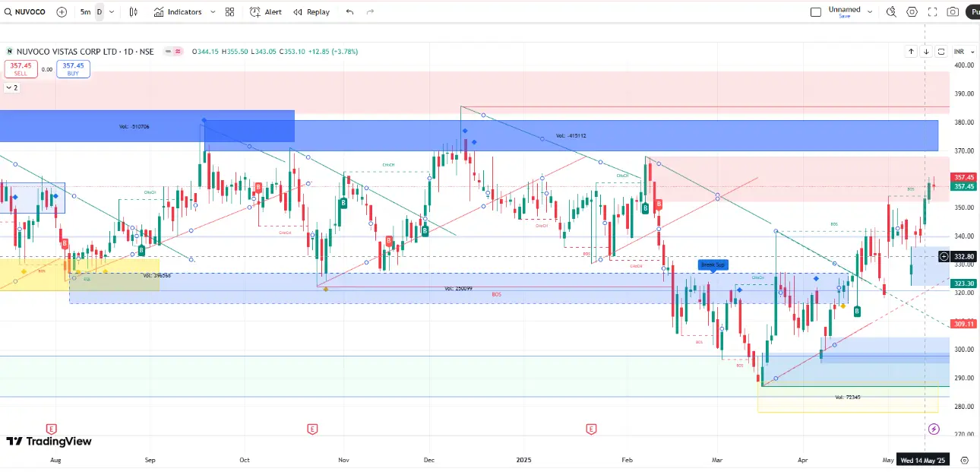The width and height of the screenshot is (980, 472).
Task: Open the TradingView logo link
Action: [49, 442]
